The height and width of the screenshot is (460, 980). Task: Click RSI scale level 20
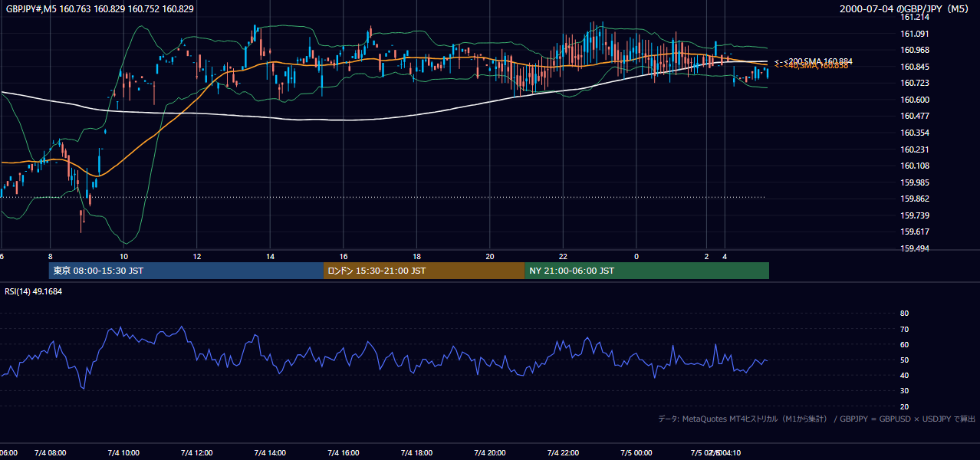point(904,406)
